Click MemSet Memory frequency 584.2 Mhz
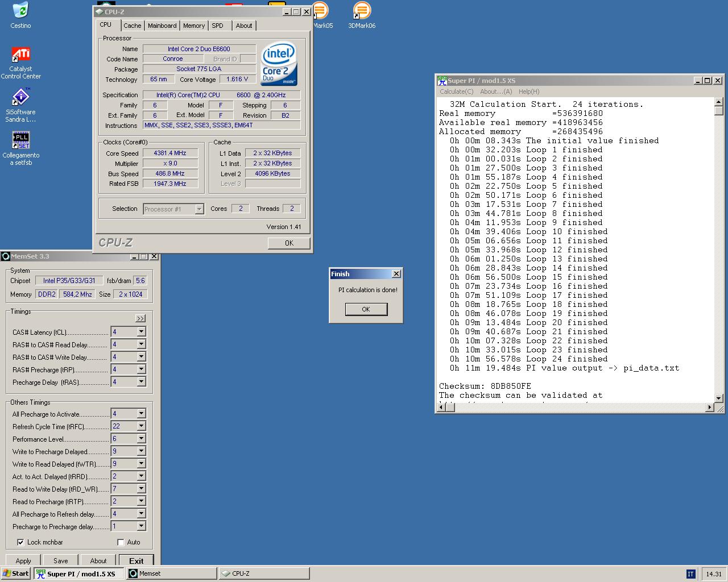The image size is (728, 582). 78,294
